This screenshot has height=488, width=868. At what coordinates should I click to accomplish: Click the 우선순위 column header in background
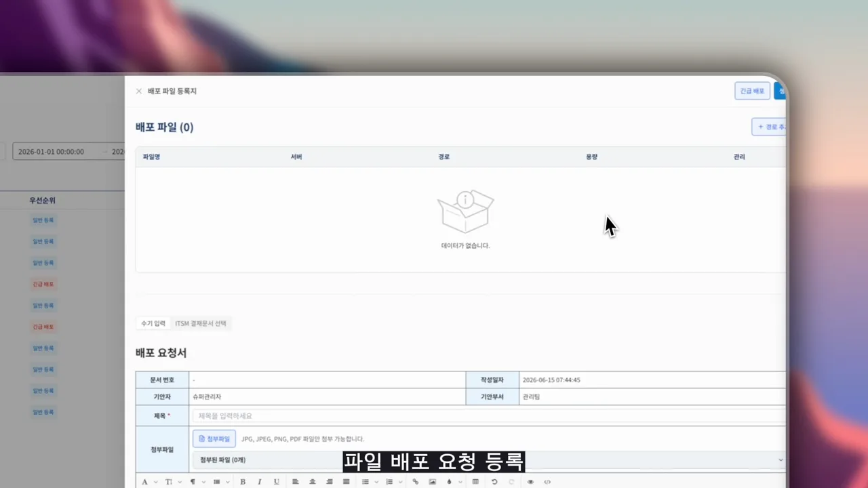pos(42,201)
